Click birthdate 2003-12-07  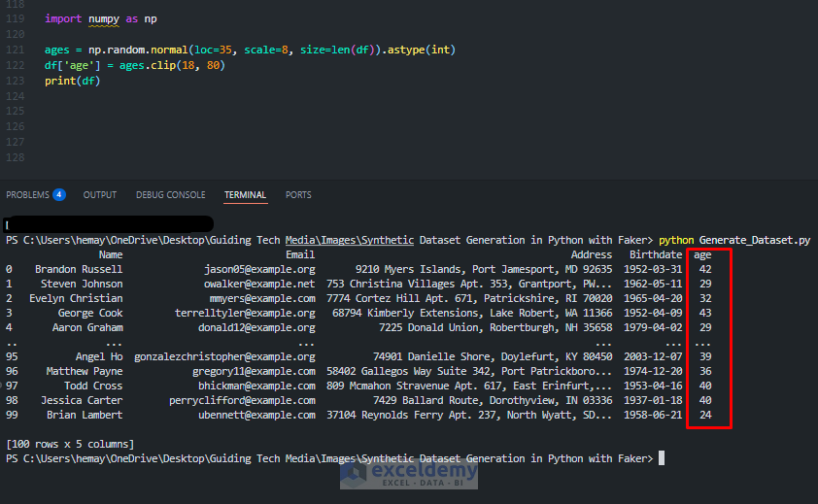click(x=653, y=356)
